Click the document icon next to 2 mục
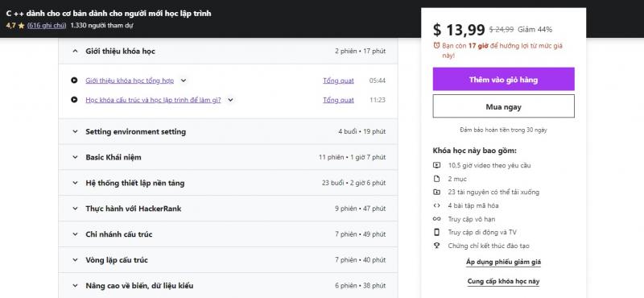Screen dimensions: 644x298 436,179
